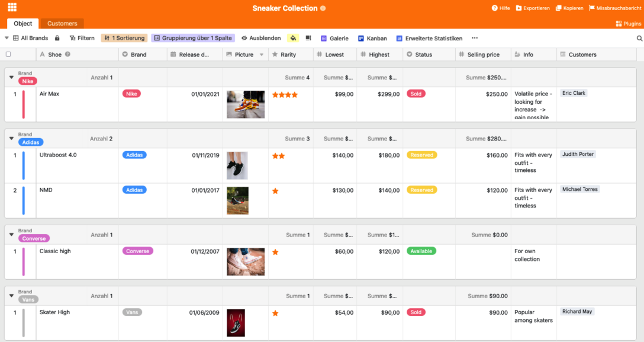Click the Filtern button
The image size is (644, 342).
(x=82, y=38)
